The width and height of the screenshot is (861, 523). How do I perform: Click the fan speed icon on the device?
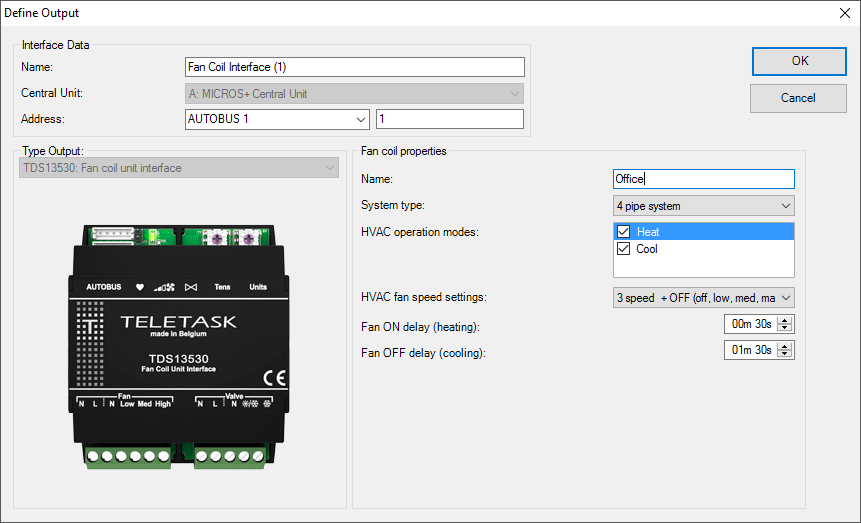tap(165, 287)
